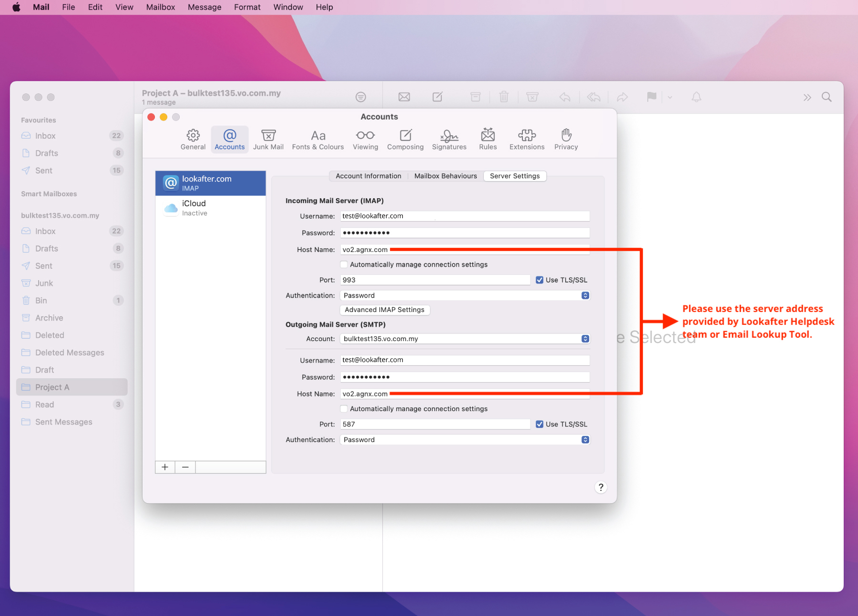Screen dimensions: 858x616
Task: Open the Privacy preferences pane
Action: tap(566, 140)
